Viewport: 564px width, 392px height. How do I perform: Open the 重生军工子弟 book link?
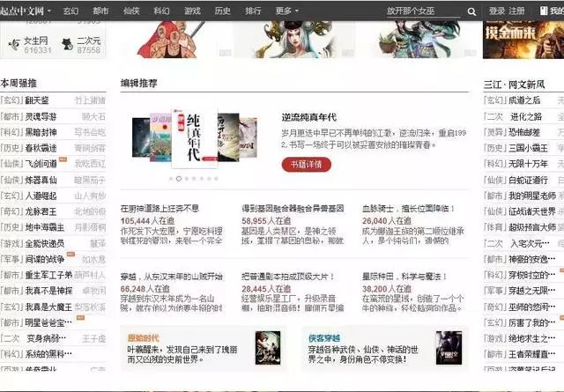pyautogui.click(x=48, y=276)
